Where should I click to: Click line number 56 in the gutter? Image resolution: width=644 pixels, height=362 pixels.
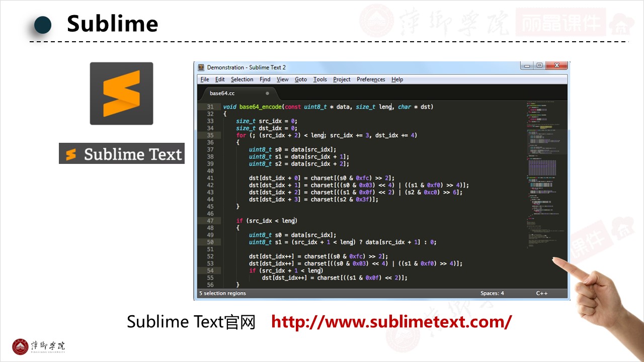(210, 285)
